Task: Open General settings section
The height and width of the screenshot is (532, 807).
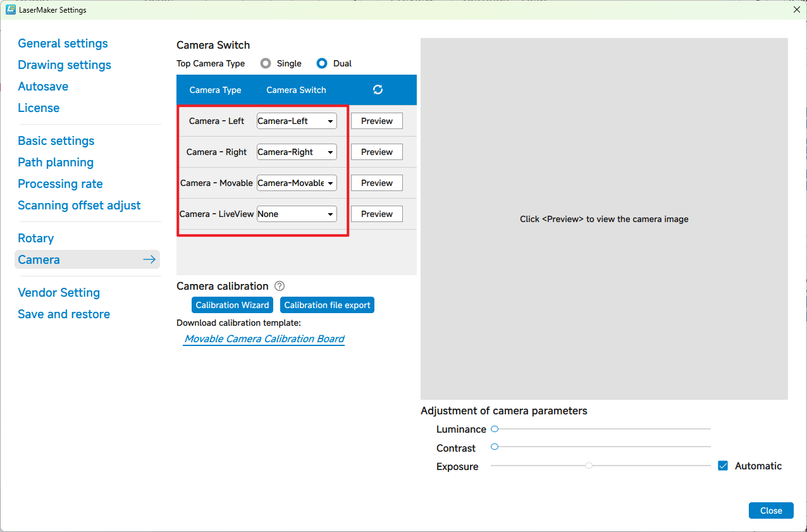Action: click(63, 44)
